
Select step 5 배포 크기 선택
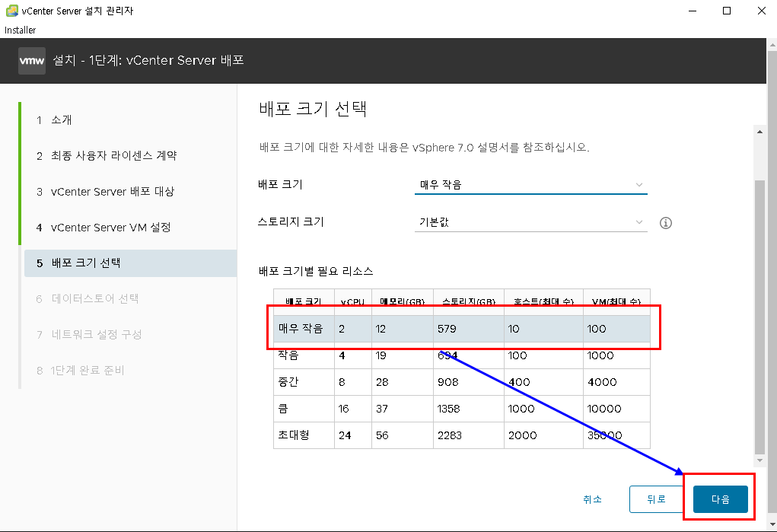(130, 263)
